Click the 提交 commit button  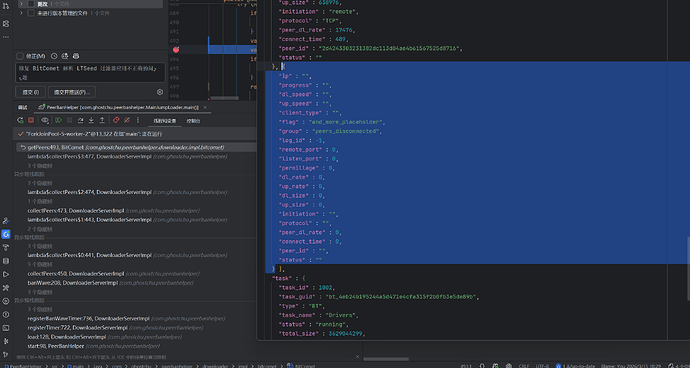30,92
